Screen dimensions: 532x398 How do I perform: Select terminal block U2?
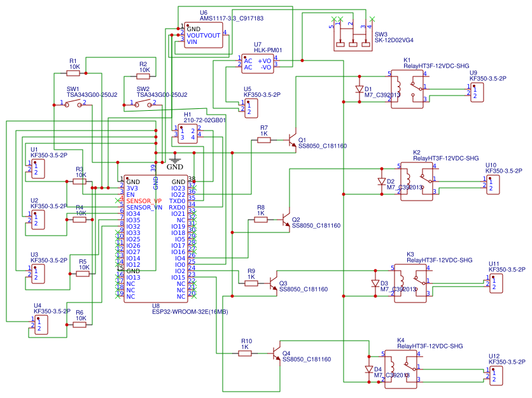[38, 220]
